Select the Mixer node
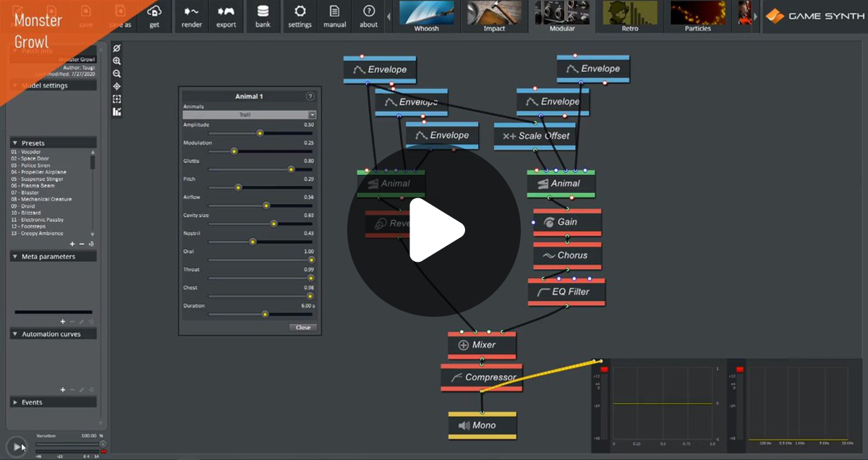Screen dimensions: 868x460 pyautogui.click(x=482, y=345)
